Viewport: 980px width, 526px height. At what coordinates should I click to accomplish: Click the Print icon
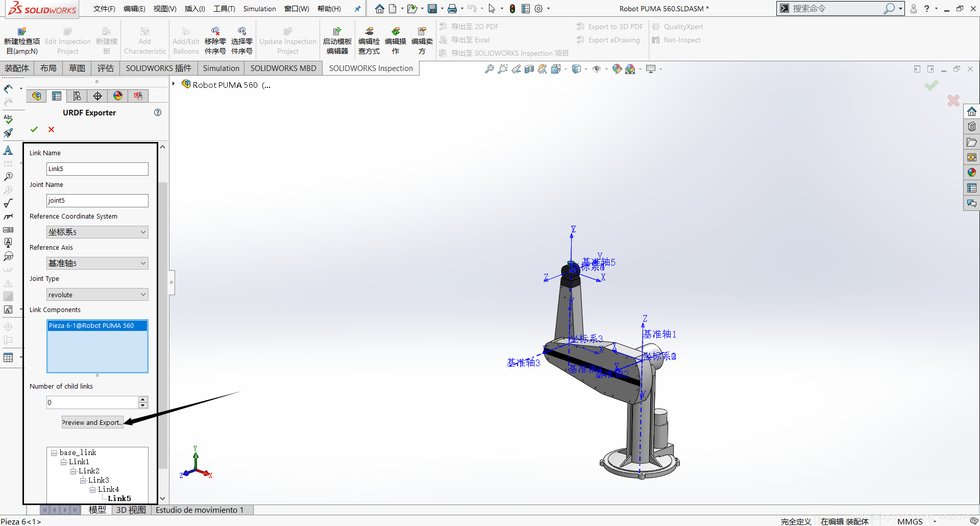pos(452,9)
